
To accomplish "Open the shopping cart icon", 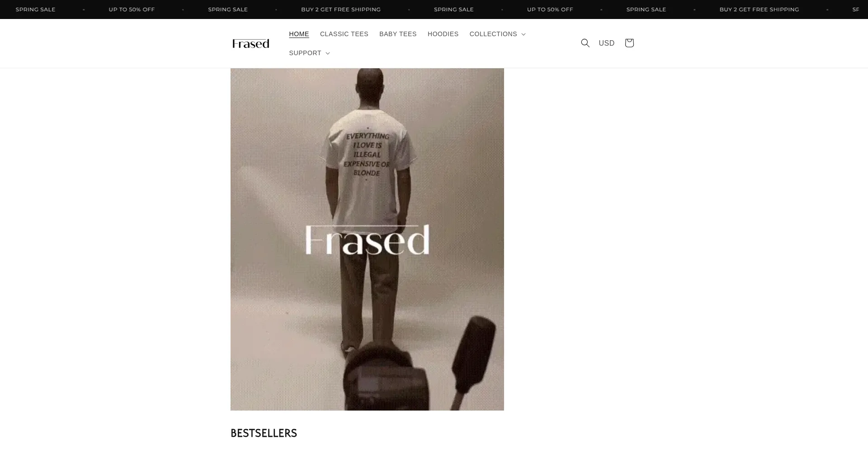I will click(x=629, y=43).
